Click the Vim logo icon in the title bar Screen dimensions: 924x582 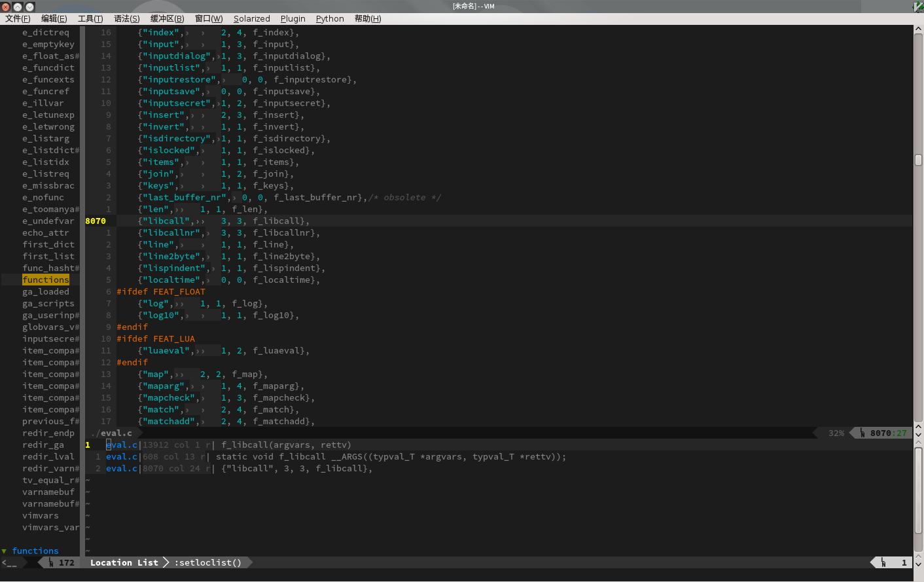click(918, 7)
